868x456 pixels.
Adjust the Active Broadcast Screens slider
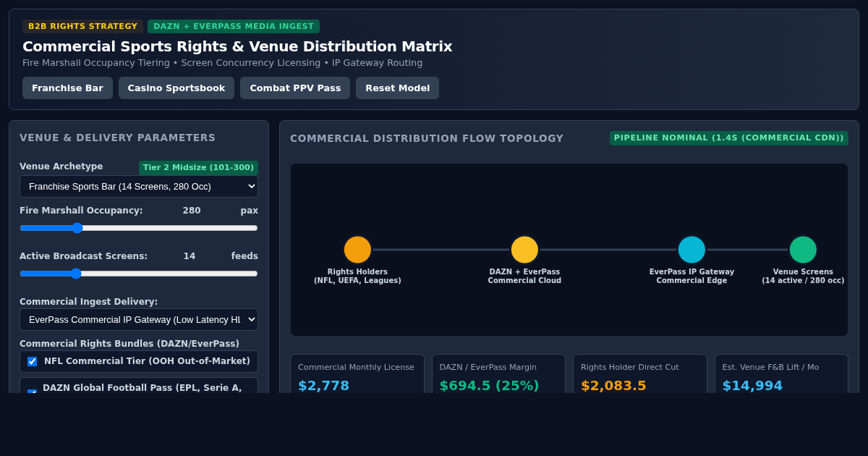click(139, 273)
